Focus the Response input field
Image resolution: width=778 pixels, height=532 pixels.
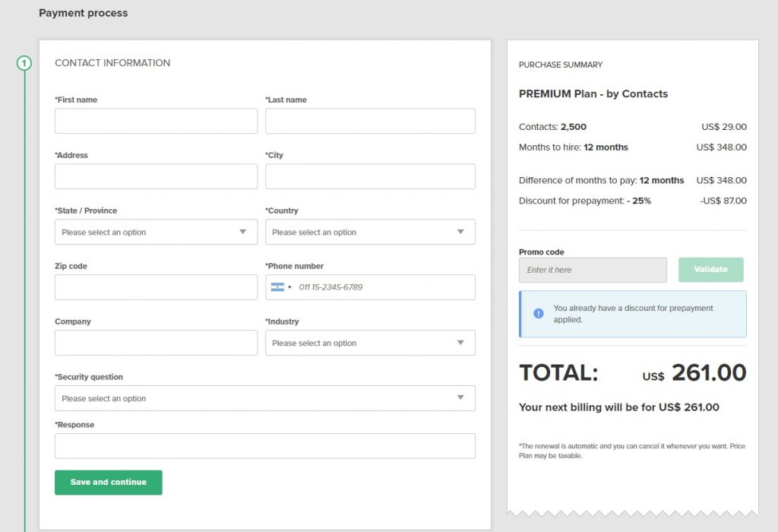coord(265,446)
